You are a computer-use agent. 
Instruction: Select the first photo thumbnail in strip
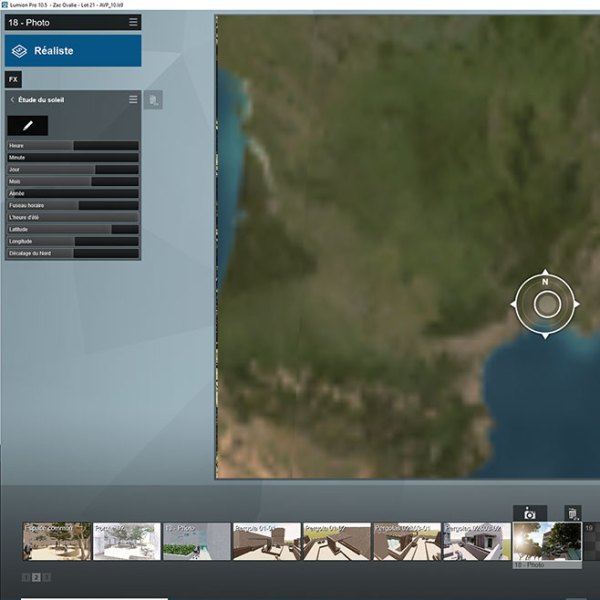coord(57,541)
